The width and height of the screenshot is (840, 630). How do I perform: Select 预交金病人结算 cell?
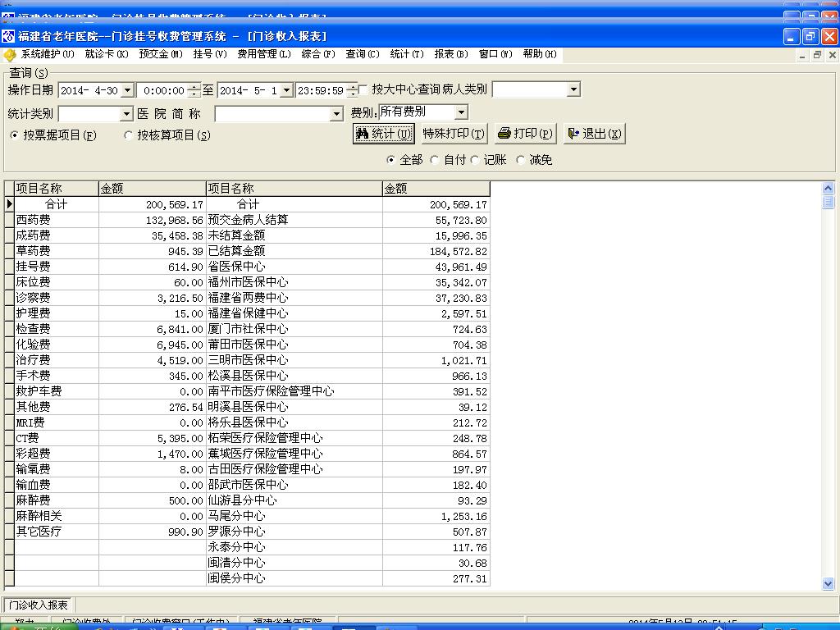(x=294, y=220)
